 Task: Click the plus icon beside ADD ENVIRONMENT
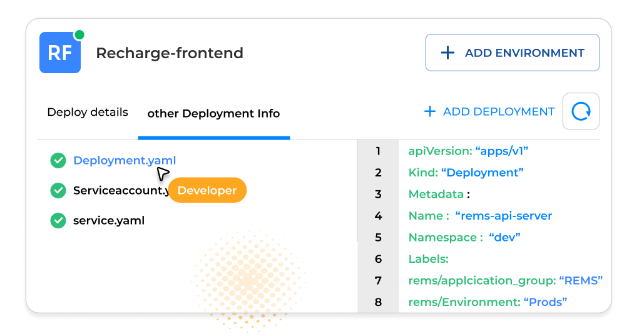click(x=447, y=53)
